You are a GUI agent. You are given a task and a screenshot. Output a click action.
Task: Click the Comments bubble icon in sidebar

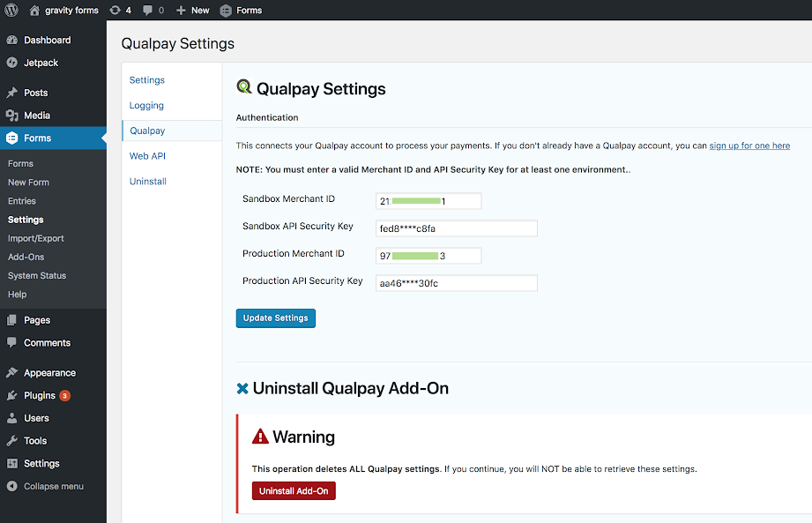click(x=12, y=343)
